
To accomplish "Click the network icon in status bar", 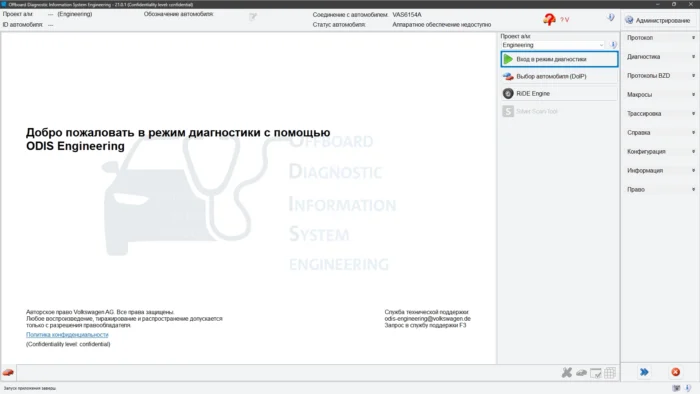I will coord(676,388).
